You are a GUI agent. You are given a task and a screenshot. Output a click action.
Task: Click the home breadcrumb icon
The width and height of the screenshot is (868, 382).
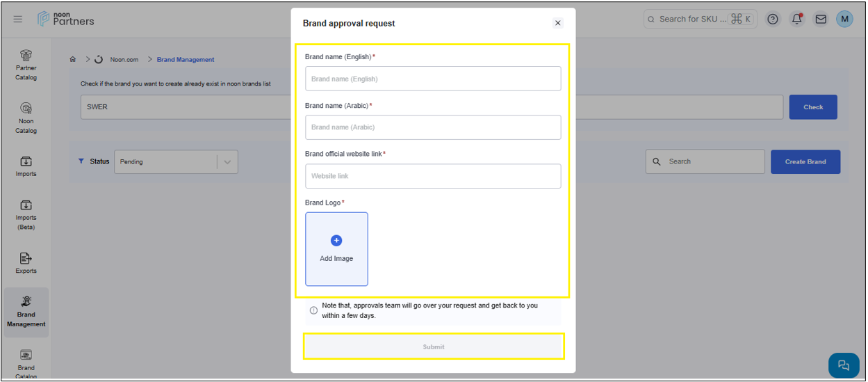(73, 60)
